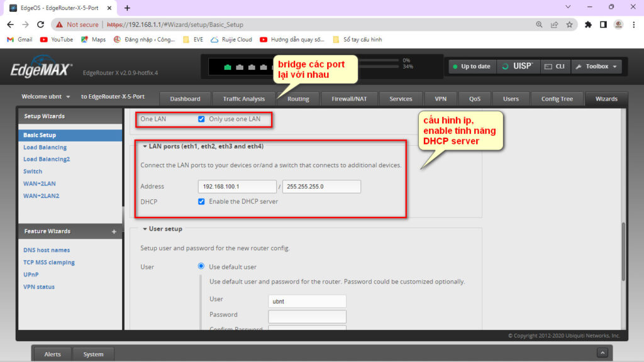Click the LAN Address input field
The width and height of the screenshot is (644, 362).
[236, 187]
